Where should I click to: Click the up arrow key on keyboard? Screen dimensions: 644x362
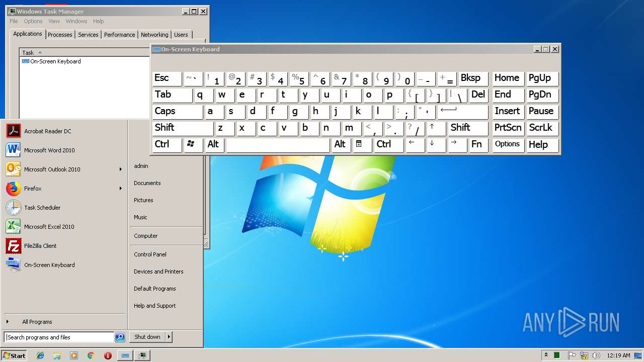tap(436, 128)
